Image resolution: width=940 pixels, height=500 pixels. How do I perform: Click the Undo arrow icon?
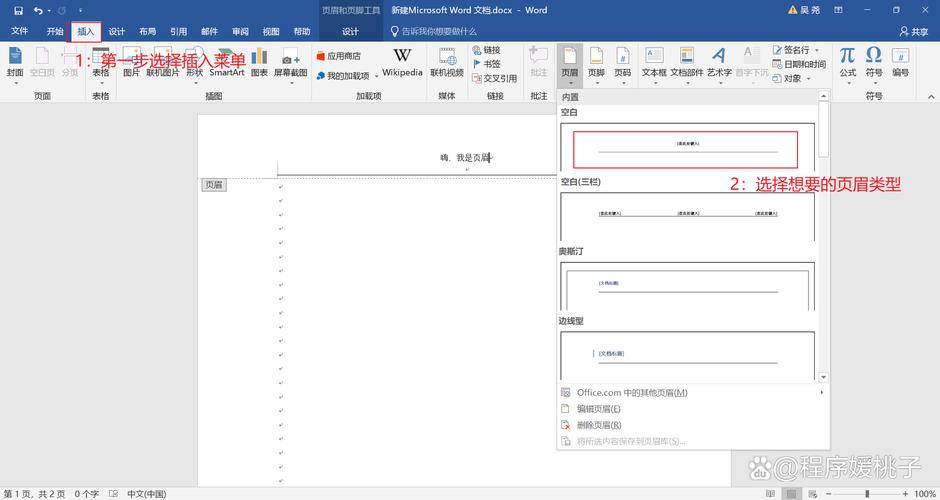[x=38, y=11]
